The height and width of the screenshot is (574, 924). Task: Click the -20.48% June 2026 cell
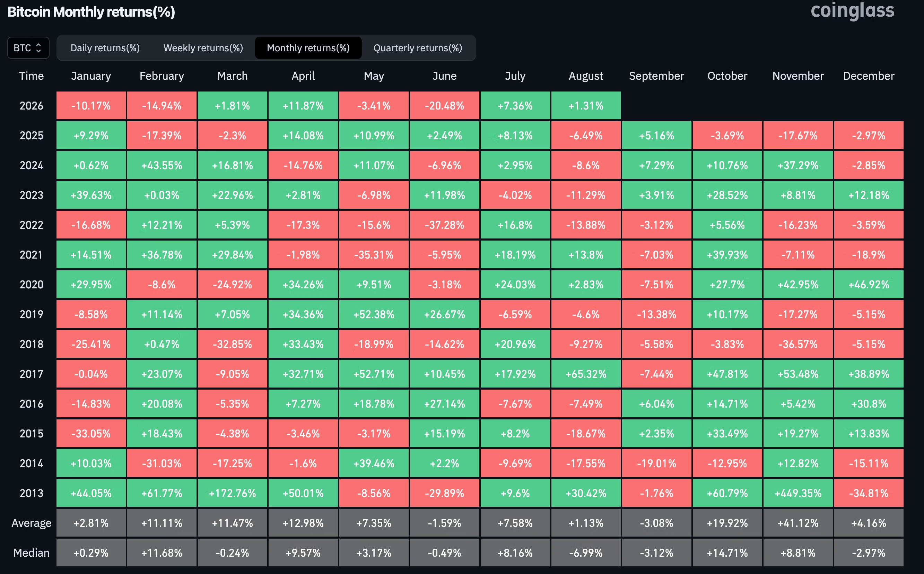445,105
